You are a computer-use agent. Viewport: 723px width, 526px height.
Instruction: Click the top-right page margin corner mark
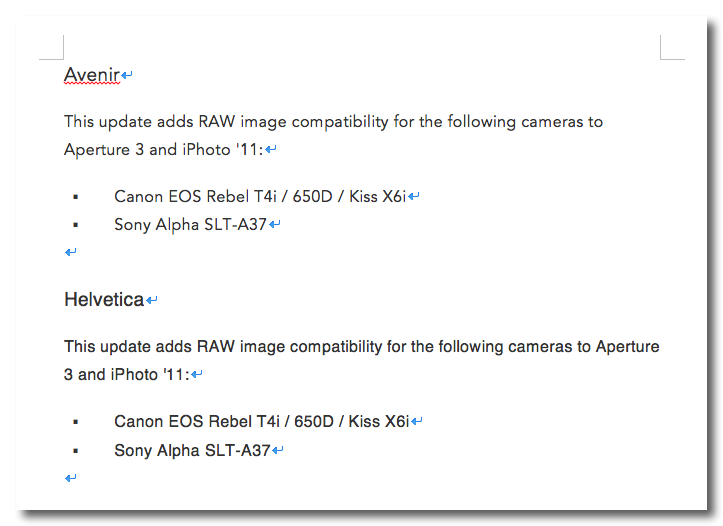(672, 47)
